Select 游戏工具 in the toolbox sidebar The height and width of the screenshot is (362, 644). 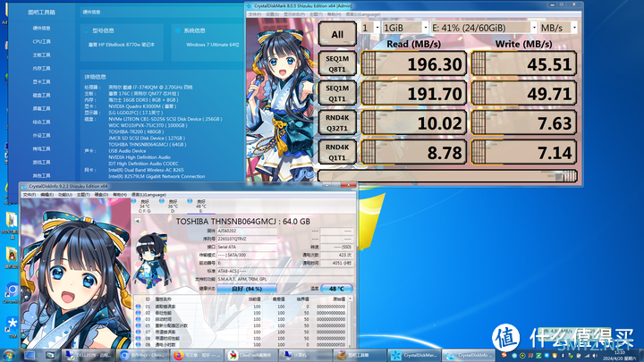(41, 162)
